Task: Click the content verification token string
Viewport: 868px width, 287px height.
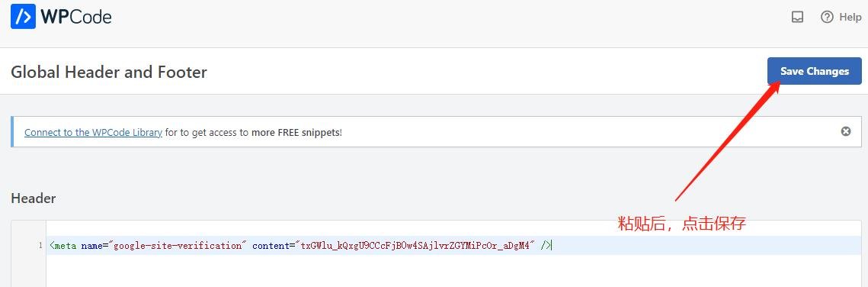Action: click(417, 246)
